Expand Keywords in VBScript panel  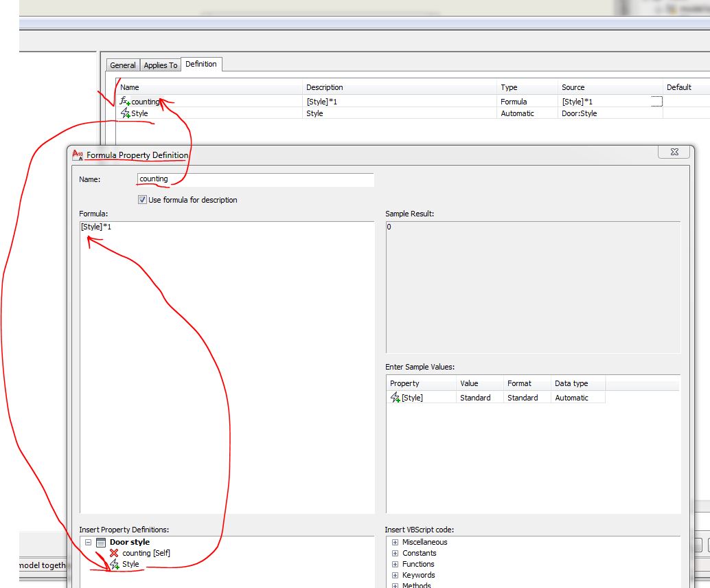pyautogui.click(x=395, y=575)
